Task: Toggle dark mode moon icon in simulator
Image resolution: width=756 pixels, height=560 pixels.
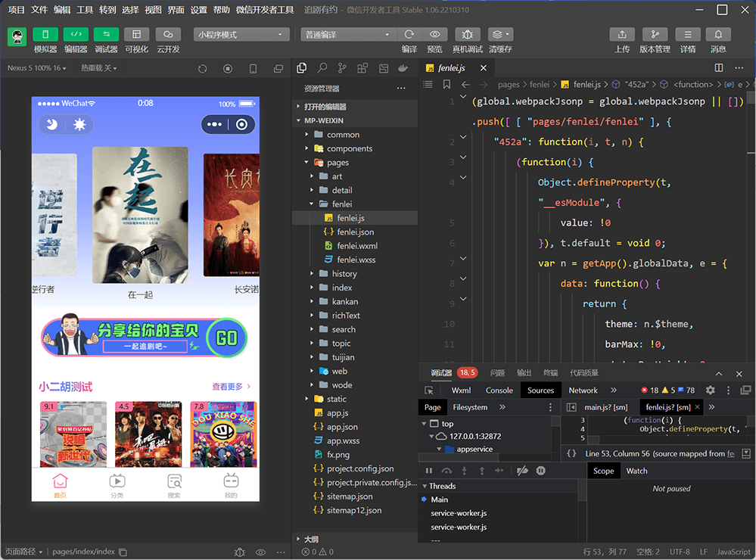Action: [52, 125]
